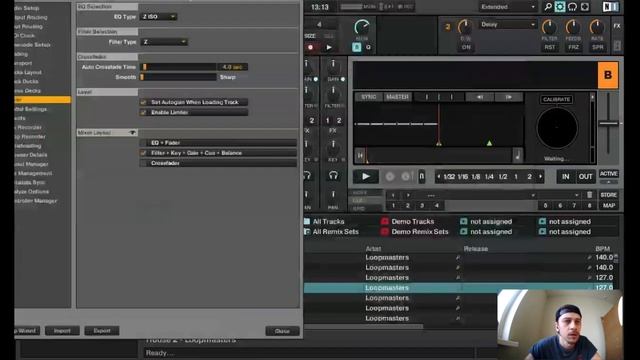Open the Filter Type dropdown
Screen dimensions: 640x360
164,42
